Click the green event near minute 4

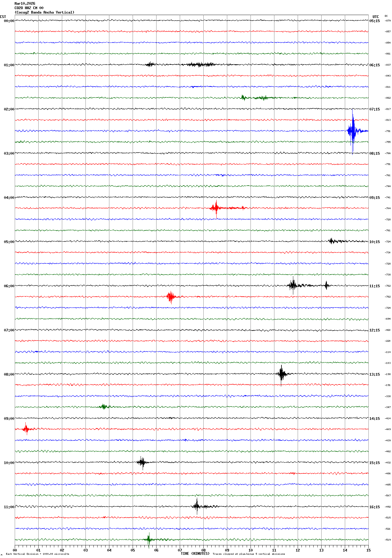click(103, 407)
